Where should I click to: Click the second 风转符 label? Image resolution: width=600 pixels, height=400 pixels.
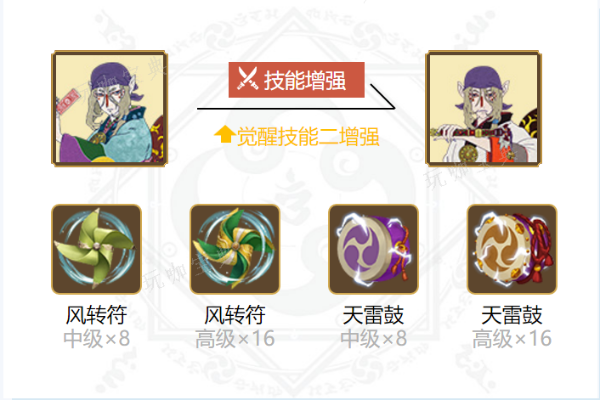tap(235, 315)
